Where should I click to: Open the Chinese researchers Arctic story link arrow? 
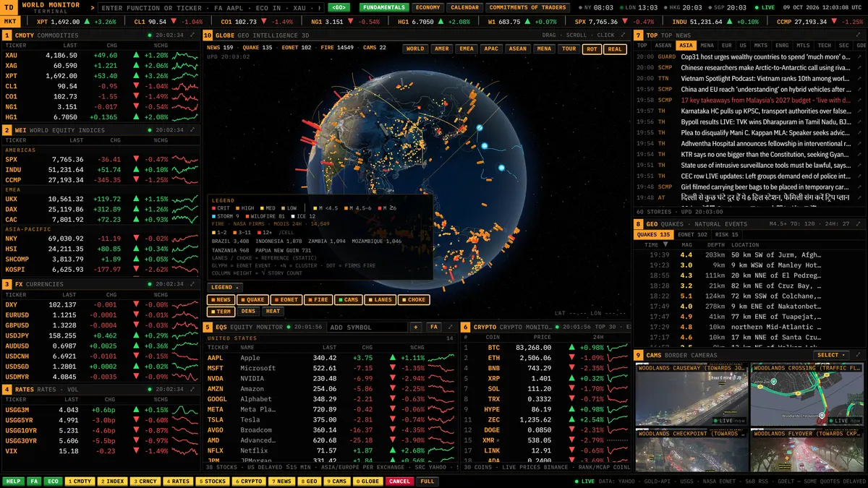pos(859,67)
